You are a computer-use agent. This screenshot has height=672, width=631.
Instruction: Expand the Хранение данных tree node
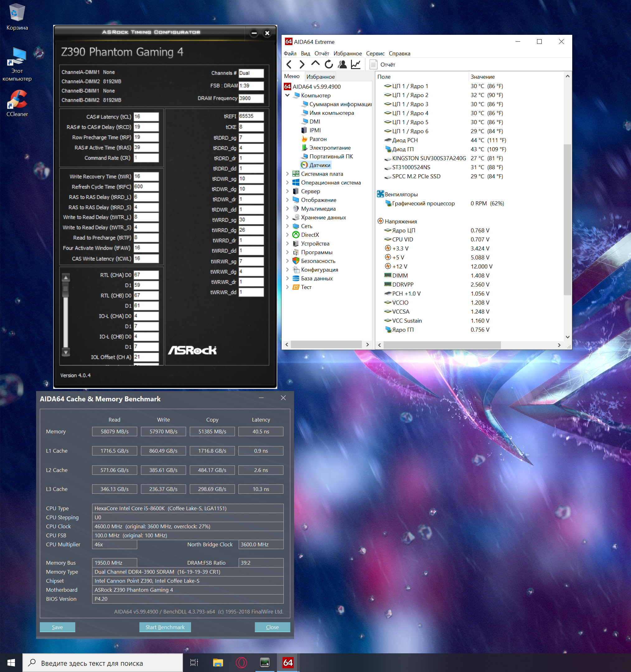(287, 217)
